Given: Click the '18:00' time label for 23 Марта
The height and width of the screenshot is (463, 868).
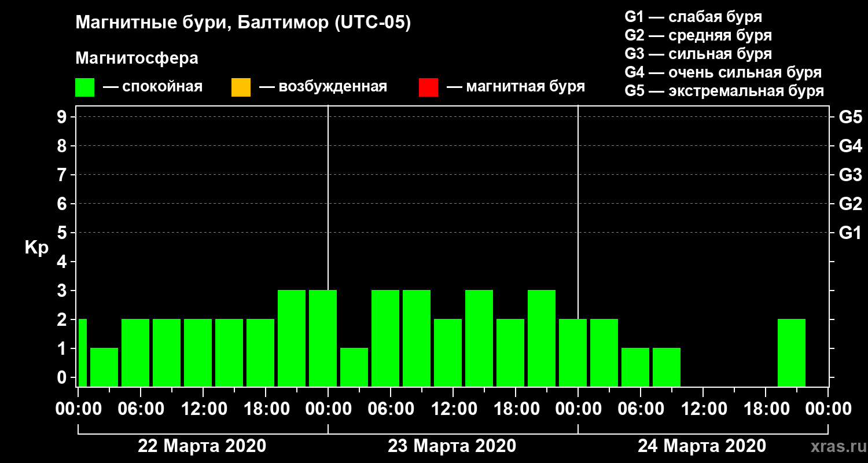Looking at the screenshot, I should point(516,409).
